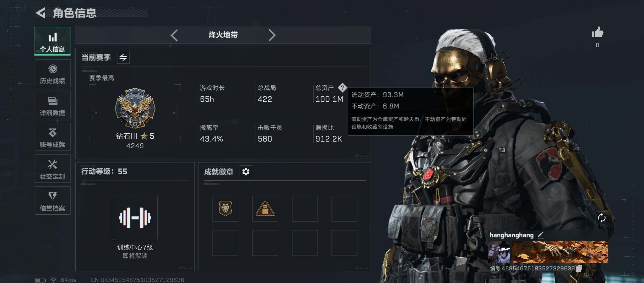644x283 pixels.
Task: Open the 历史战绩 tab
Action: coord(53,73)
